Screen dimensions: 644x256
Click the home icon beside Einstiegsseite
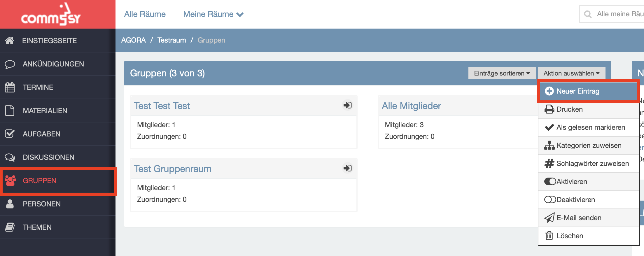pyautogui.click(x=10, y=41)
